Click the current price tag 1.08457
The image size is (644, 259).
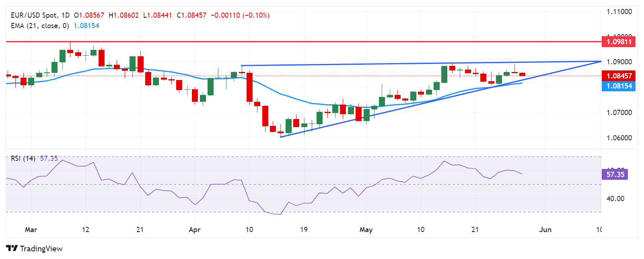click(619, 76)
